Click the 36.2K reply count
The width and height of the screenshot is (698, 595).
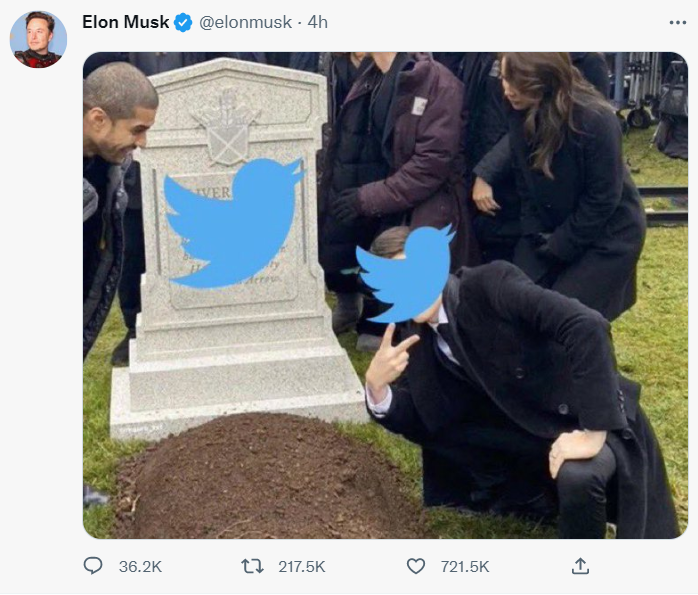click(140, 566)
